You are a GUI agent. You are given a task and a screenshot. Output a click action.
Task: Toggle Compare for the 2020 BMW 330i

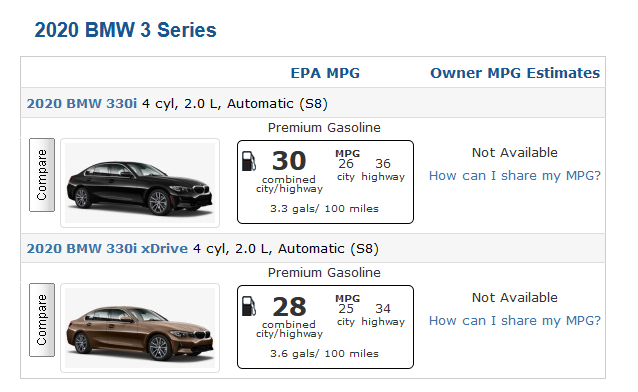pyautogui.click(x=42, y=175)
